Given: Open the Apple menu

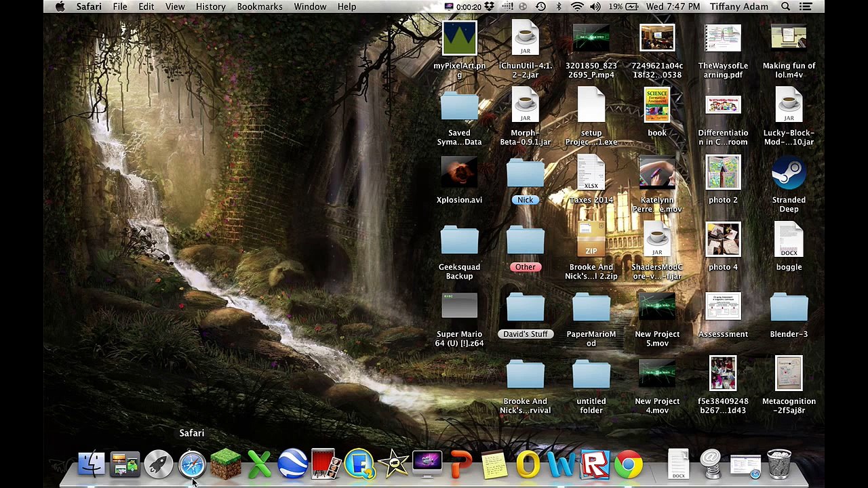Looking at the screenshot, I should pos(60,7).
